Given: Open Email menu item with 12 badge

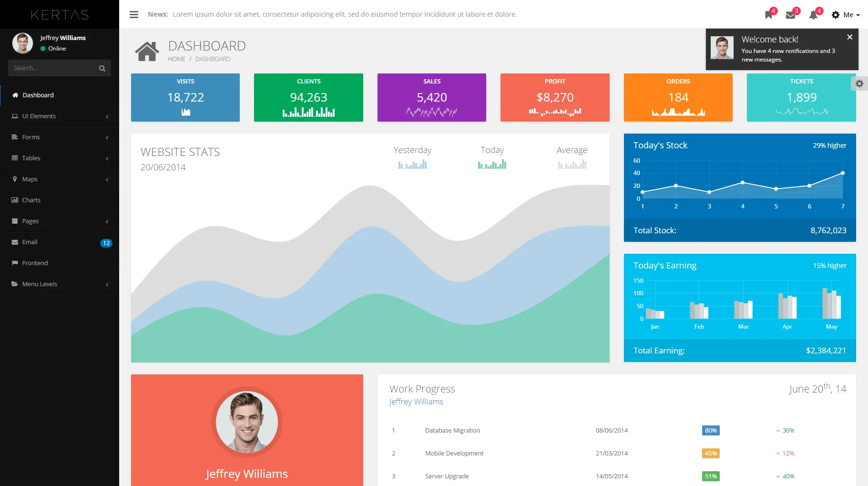Looking at the screenshot, I should coord(60,242).
